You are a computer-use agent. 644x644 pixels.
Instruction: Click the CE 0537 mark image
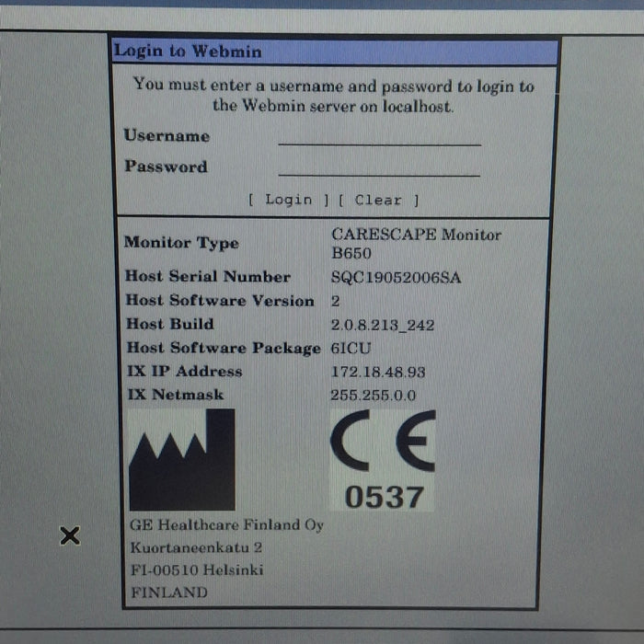383,460
